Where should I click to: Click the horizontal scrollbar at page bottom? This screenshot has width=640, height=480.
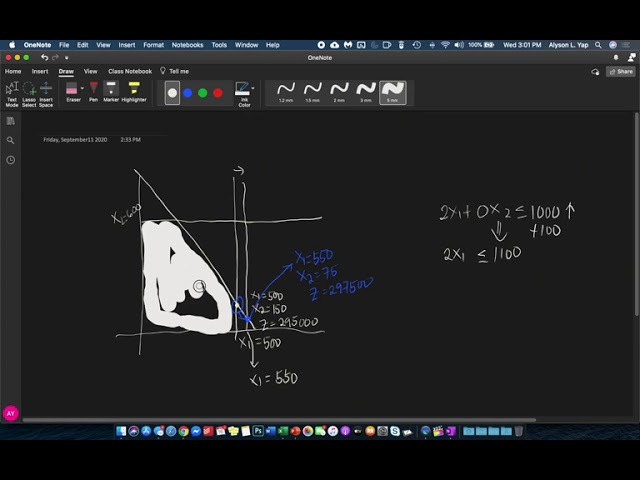pos(279,420)
